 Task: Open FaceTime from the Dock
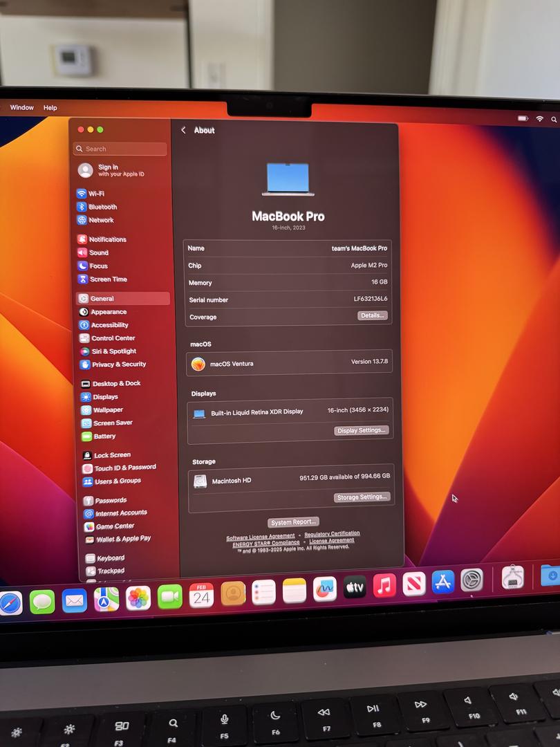(x=169, y=596)
